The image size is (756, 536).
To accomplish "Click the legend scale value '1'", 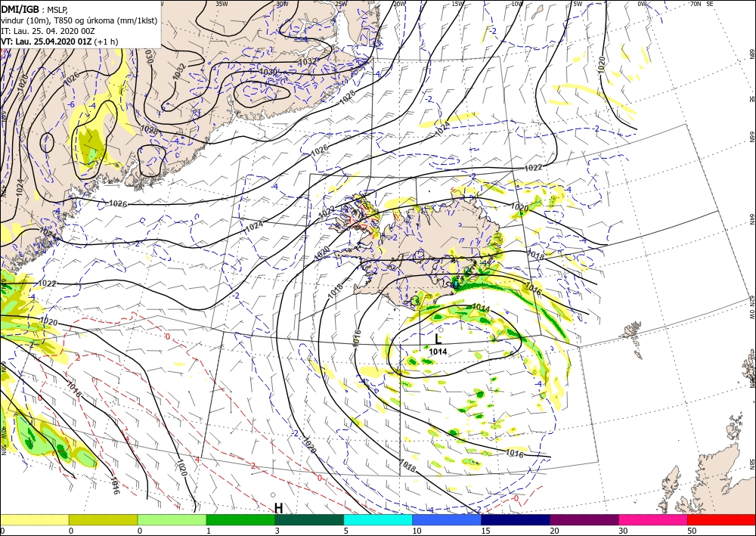I will click(x=208, y=531).
